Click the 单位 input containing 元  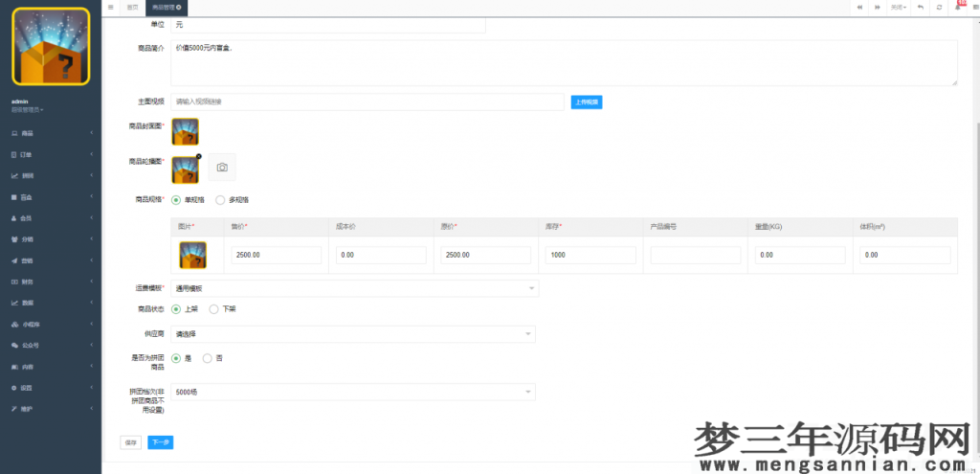point(328,25)
